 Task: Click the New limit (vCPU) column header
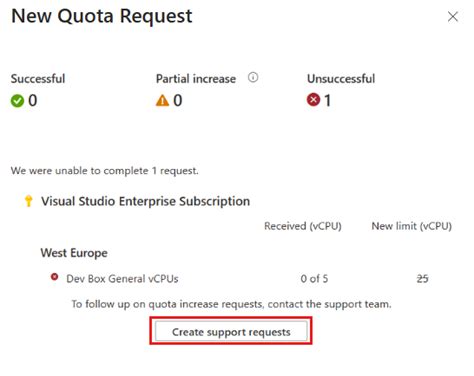pos(412,226)
